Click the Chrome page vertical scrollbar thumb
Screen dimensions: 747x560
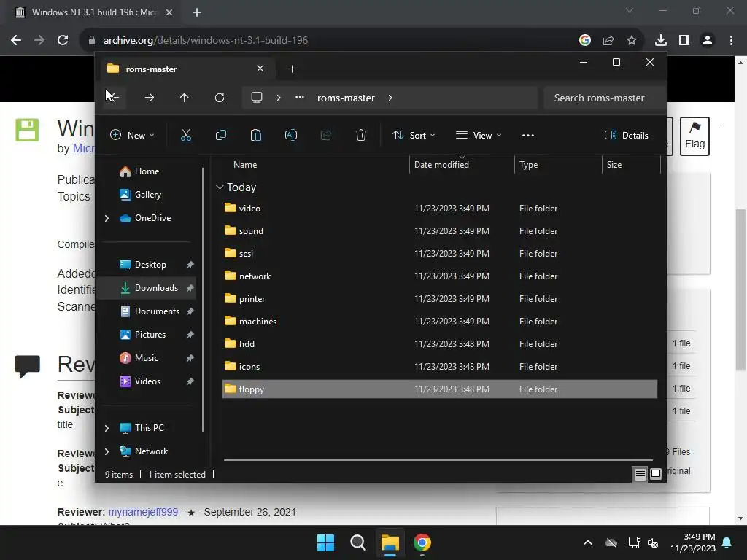740,289
